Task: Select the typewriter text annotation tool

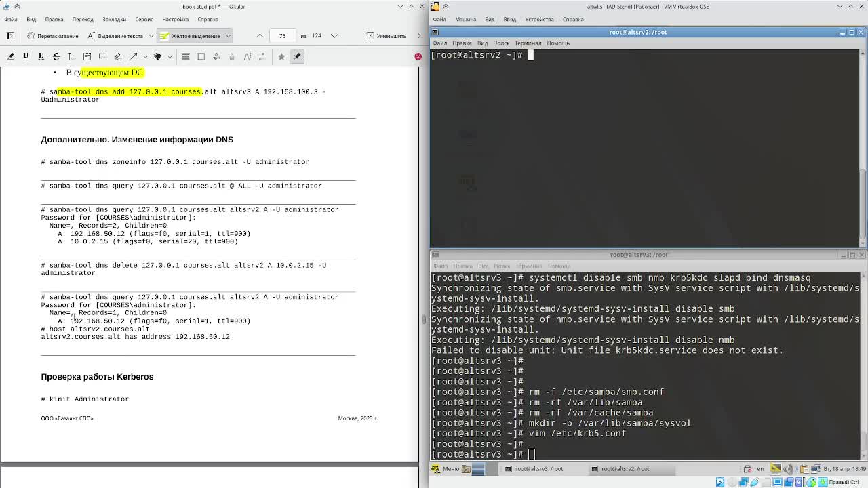Action: [71, 56]
